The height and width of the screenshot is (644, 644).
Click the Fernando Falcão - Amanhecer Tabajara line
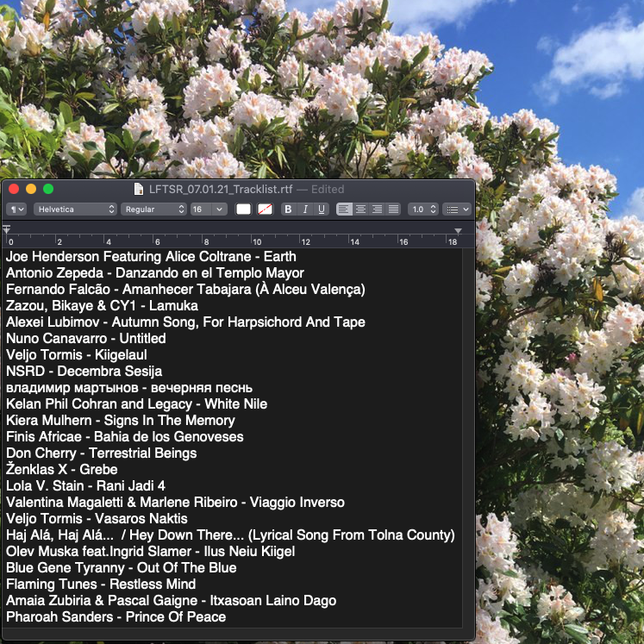[185, 290]
